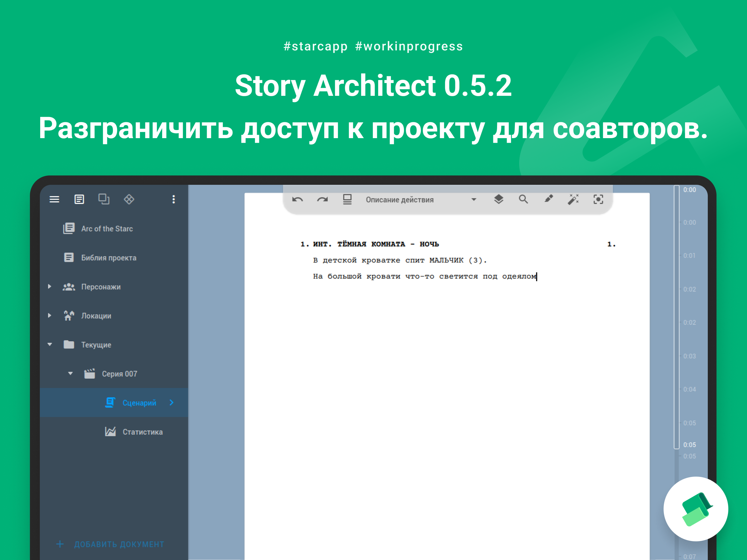Switch to the cards view icon
The image size is (747, 560).
104,199
